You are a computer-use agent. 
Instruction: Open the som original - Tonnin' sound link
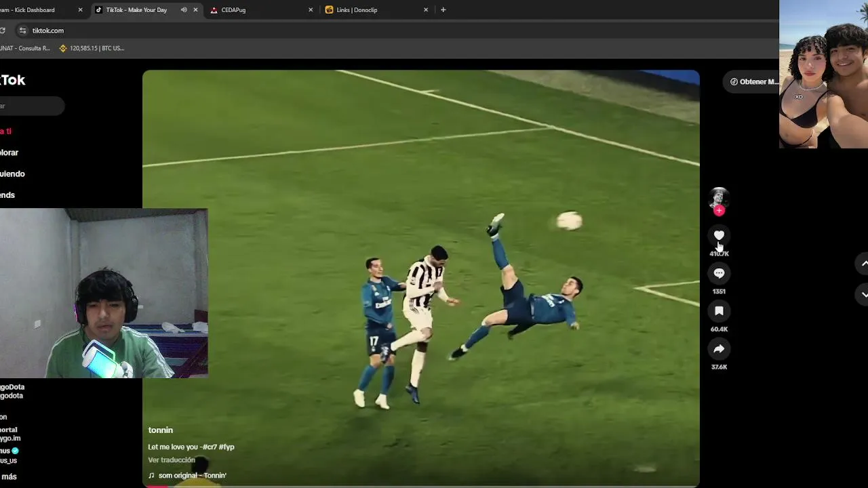[187, 476]
